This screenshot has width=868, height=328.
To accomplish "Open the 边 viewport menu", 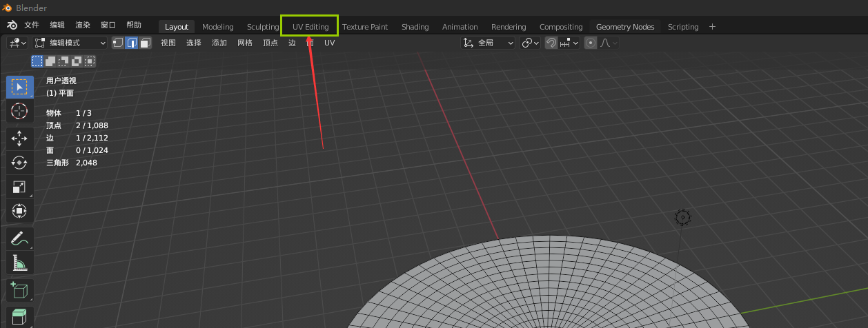I will click(292, 43).
